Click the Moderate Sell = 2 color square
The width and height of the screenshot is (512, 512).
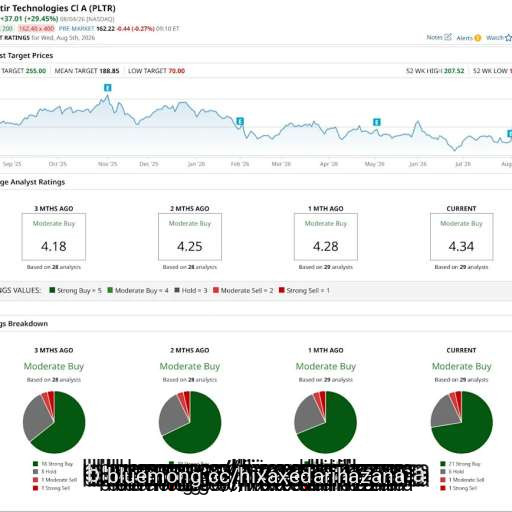pos(216,290)
